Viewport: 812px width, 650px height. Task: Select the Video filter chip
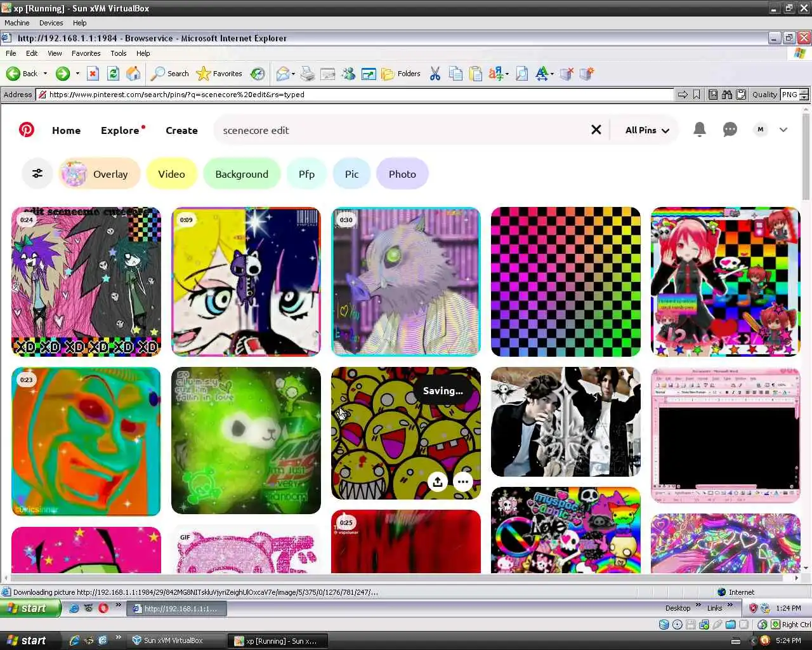(x=171, y=174)
